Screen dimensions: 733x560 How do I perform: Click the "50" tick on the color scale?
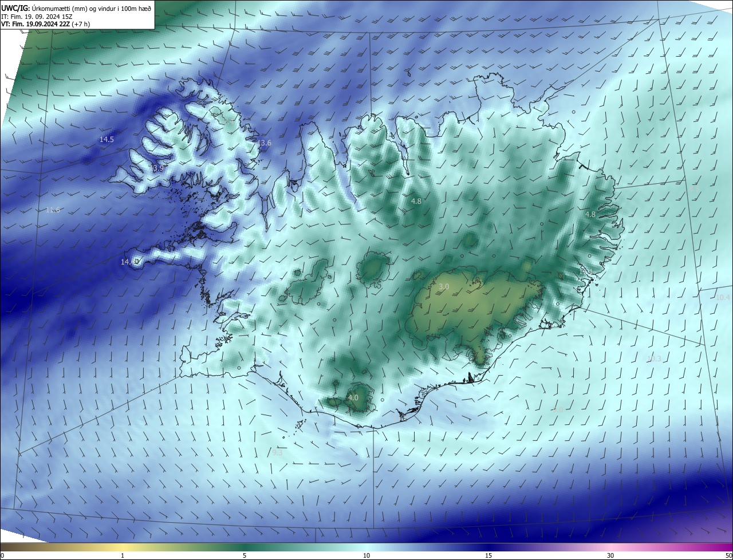[x=728, y=555]
